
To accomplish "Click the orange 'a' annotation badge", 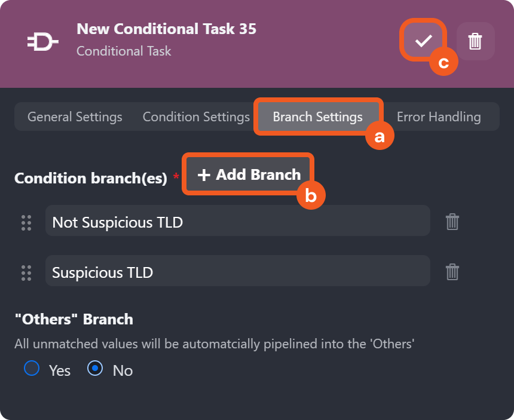I will (380, 136).
